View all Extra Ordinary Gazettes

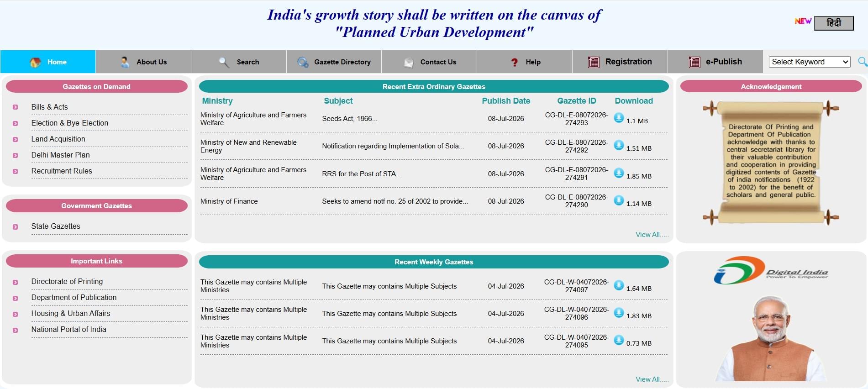(652, 234)
